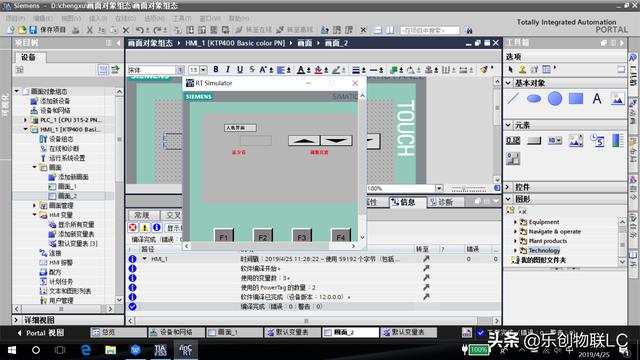Pick the Graphic I/O field element
Screen dimensions: 640x360
point(576,140)
